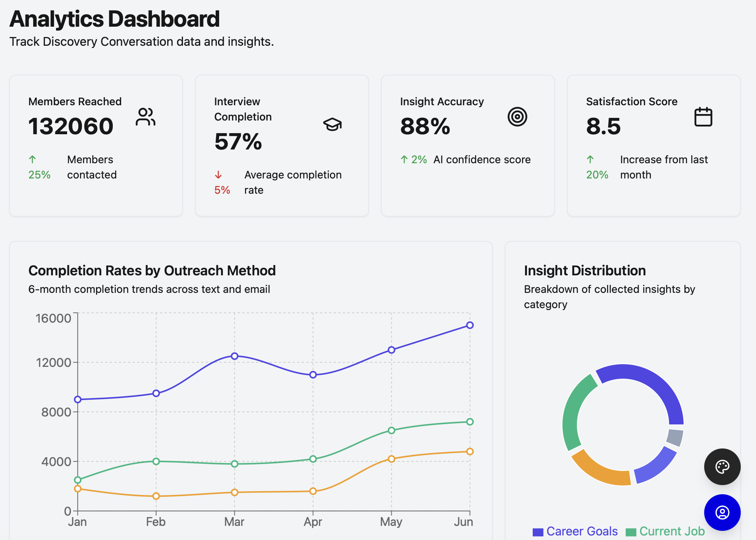Select the people icon on Members Reached card
Screen dimensions: 756x540
tap(146, 117)
